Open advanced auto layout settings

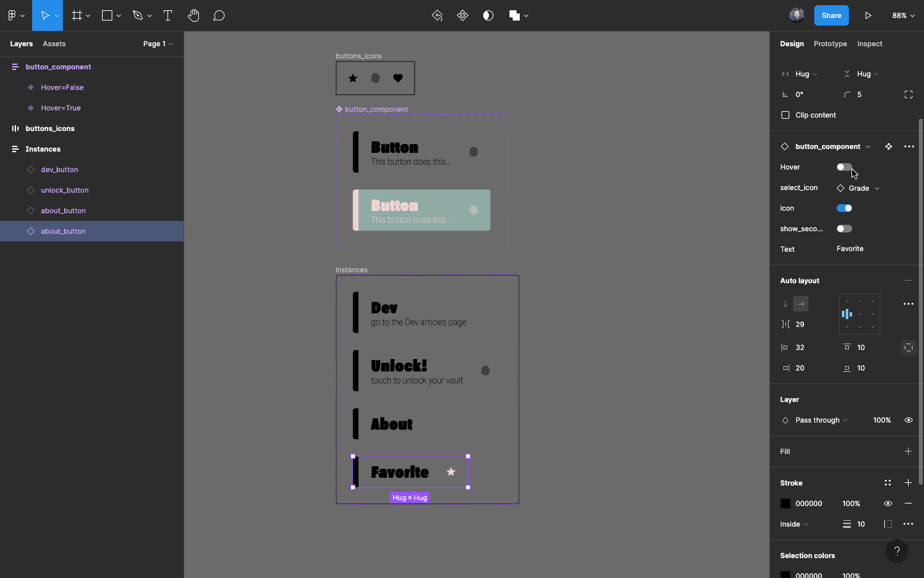(909, 304)
